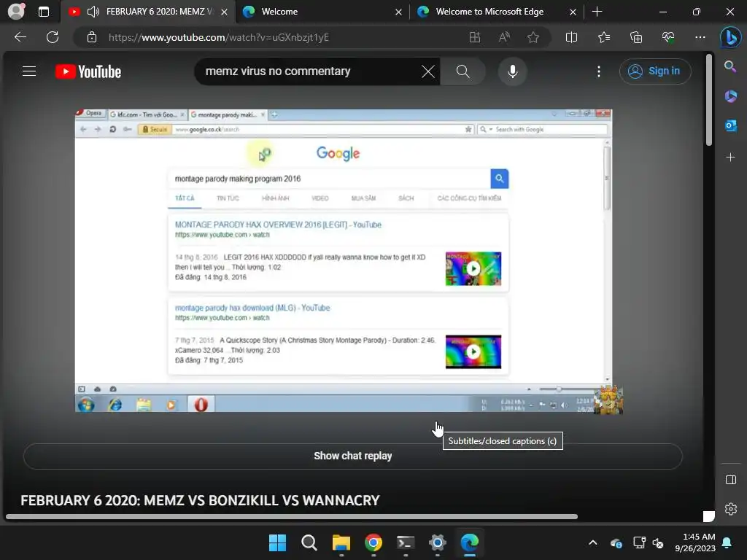The width and height of the screenshot is (747, 560).
Task: Open Collections panel
Action: (x=636, y=37)
